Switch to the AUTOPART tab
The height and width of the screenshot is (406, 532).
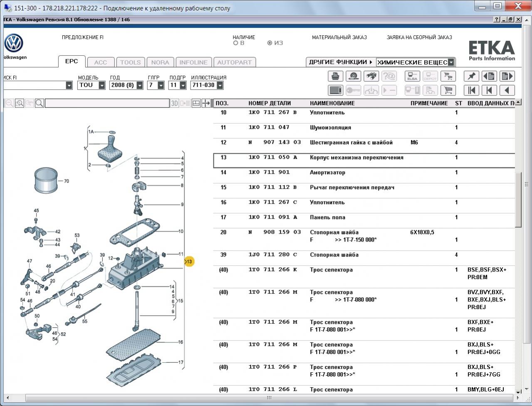[x=235, y=62]
